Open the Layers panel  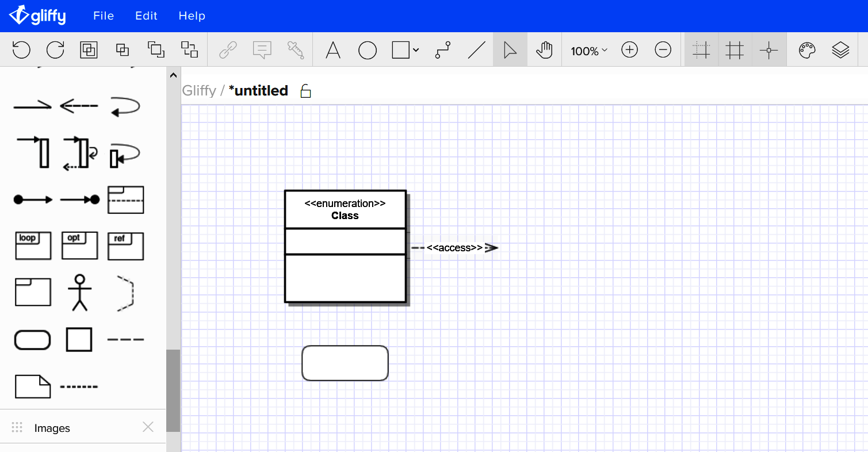coord(840,49)
